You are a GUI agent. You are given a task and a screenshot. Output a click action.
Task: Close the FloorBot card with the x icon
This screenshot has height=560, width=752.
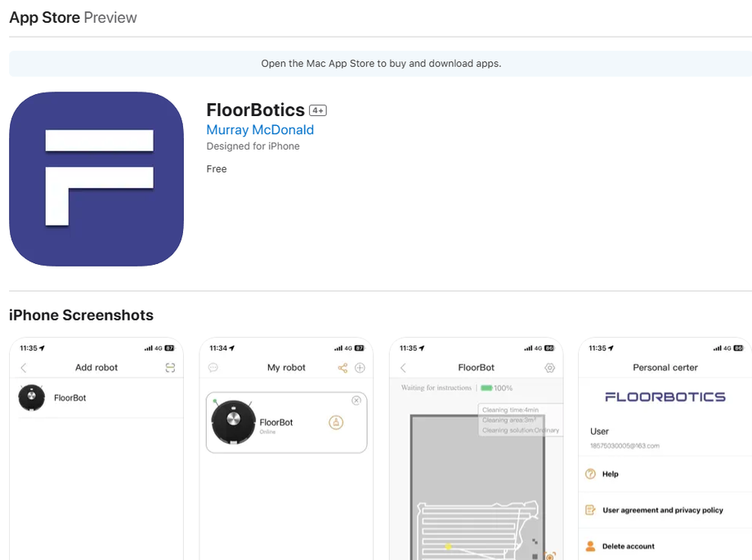[356, 401]
